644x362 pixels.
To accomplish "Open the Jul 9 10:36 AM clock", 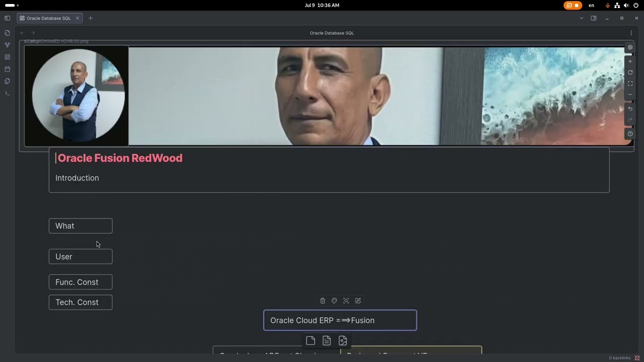I will pyautogui.click(x=322, y=5).
